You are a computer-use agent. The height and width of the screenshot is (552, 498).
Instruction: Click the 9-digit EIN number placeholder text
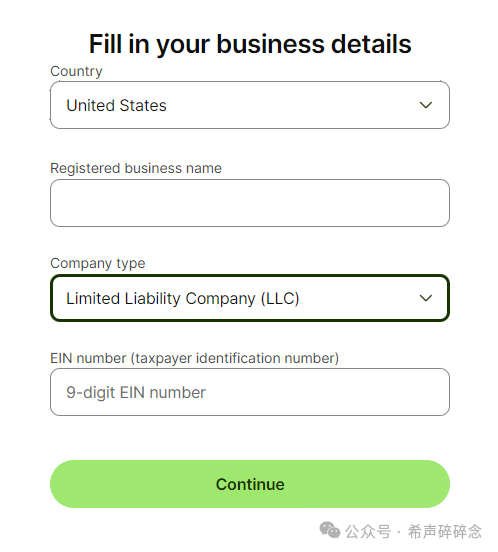tap(136, 393)
